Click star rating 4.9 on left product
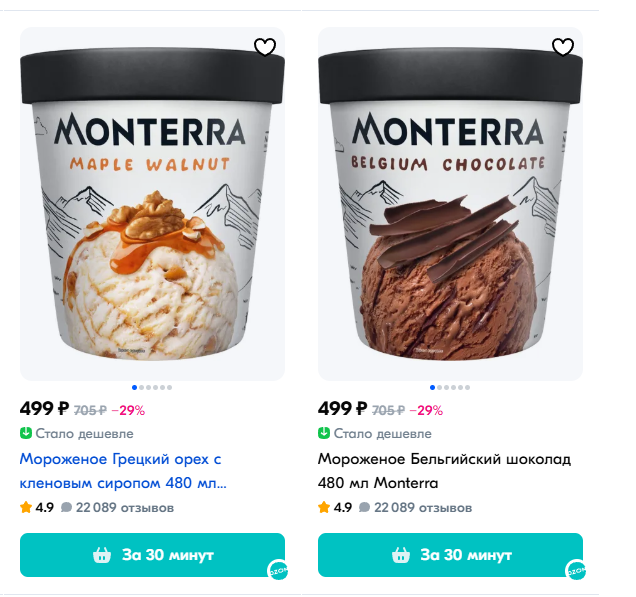Image resolution: width=636 pixels, height=597 pixels. tap(37, 507)
